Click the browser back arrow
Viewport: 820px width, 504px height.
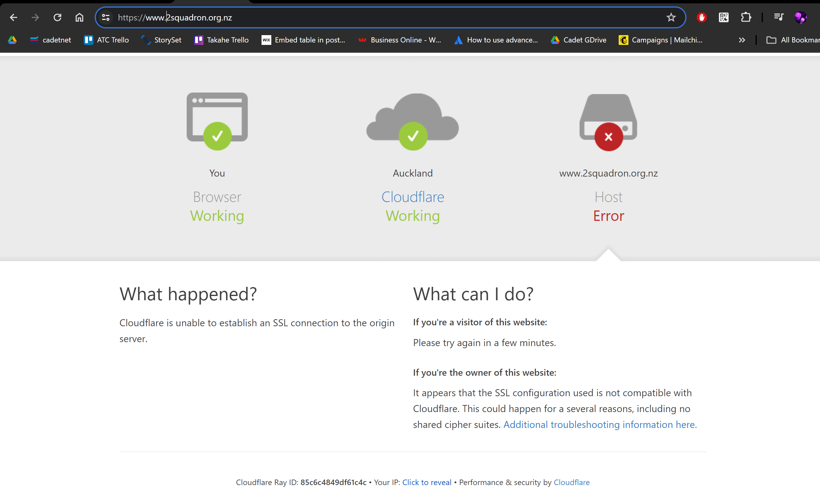(x=13, y=17)
